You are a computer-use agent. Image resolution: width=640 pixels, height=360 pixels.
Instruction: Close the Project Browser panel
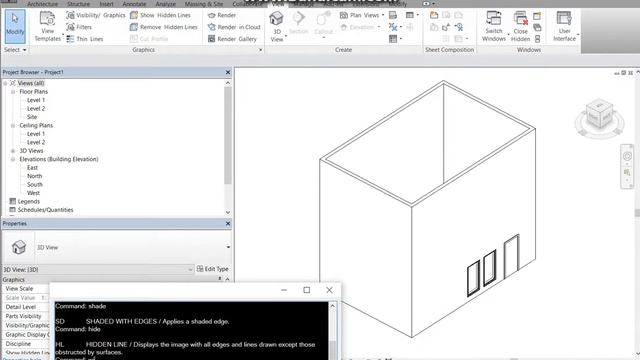coord(228,72)
